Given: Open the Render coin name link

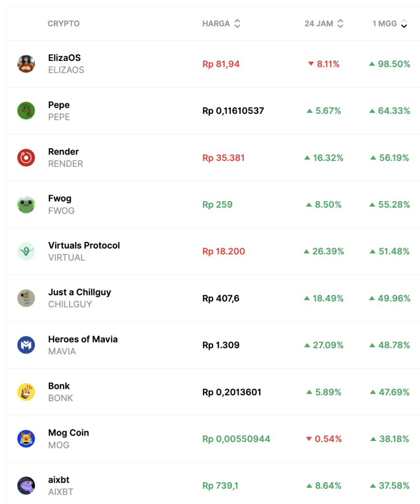Looking at the screenshot, I should click(63, 152).
